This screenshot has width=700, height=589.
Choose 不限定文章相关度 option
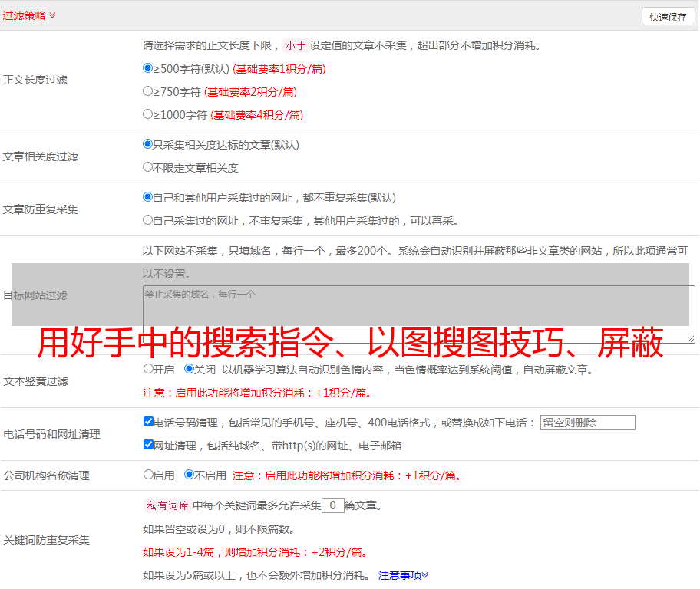(x=148, y=167)
